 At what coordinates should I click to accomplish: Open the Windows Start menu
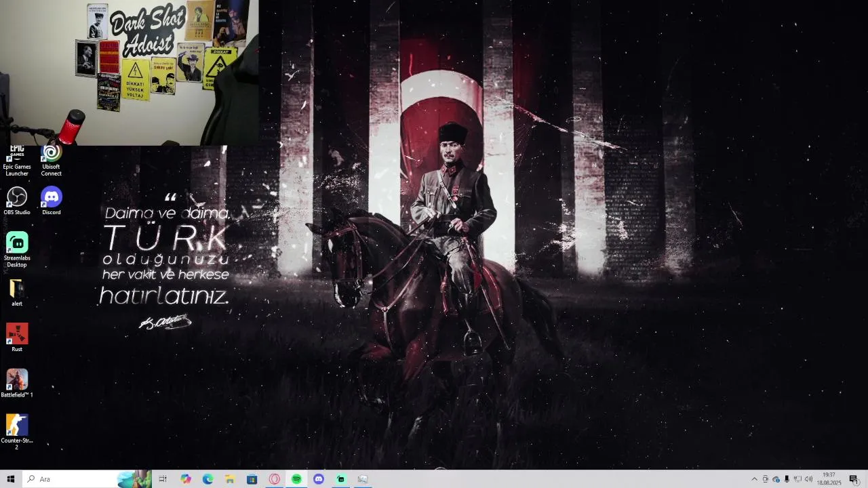click(x=11, y=479)
